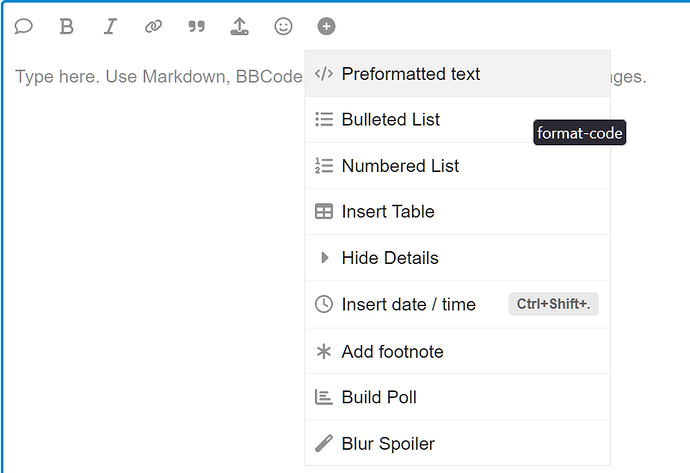Select Blur Spoiler option

coord(458,443)
